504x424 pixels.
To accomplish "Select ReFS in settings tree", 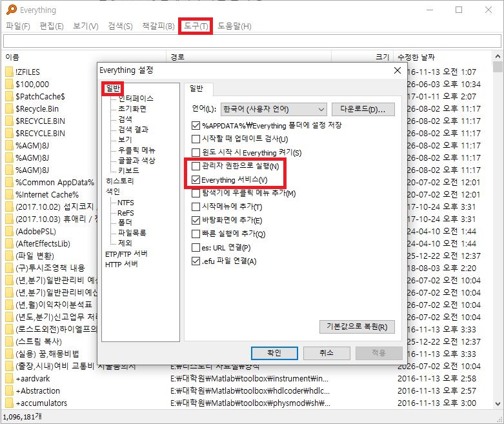I will [x=126, y=213].
